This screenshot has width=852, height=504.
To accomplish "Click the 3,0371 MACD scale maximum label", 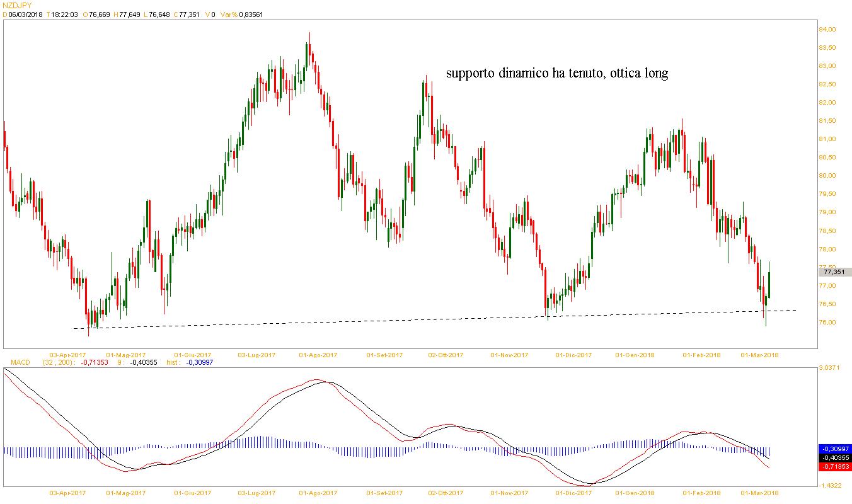I will pyautogui.click(x=830, y=367).
